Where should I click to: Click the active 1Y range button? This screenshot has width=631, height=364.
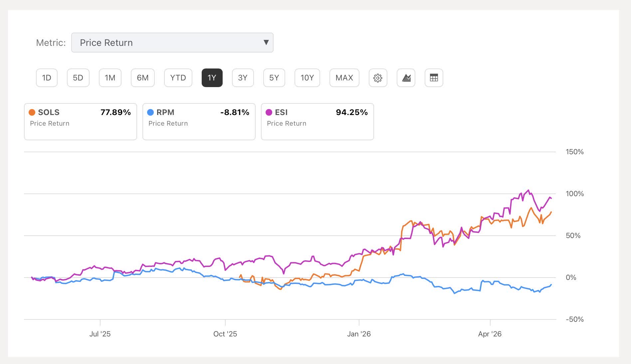coord(212,78)
